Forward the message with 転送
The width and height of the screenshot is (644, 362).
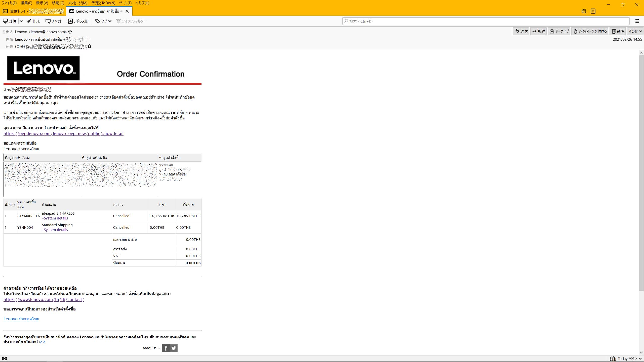(x=539, y=31)
